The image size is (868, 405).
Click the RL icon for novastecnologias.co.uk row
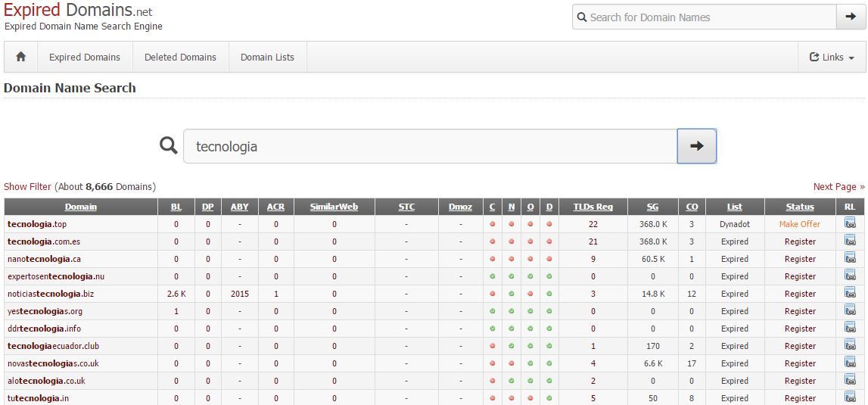point(850,363)
